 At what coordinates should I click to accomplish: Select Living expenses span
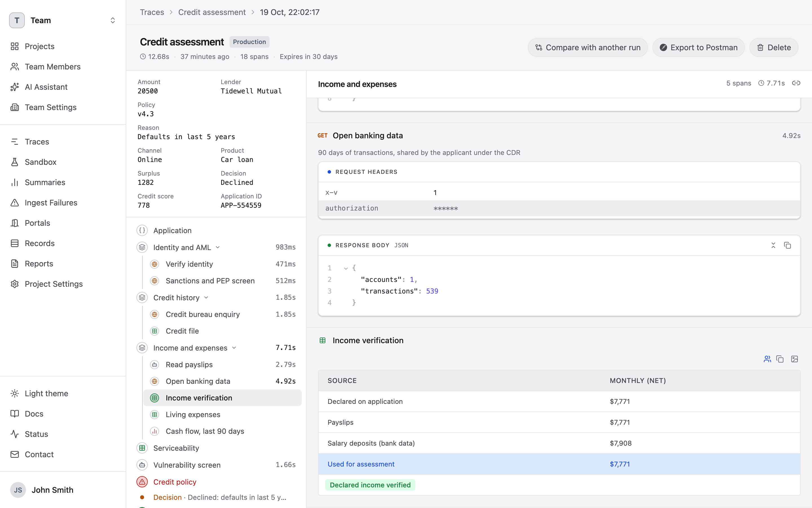click(222, 415)
